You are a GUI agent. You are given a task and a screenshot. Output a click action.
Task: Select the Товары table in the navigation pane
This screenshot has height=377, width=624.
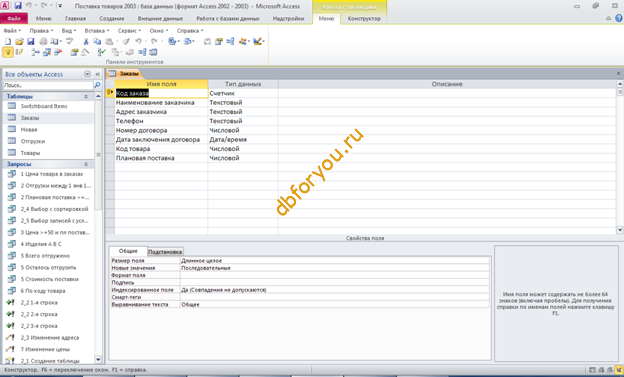pos(31,152)
